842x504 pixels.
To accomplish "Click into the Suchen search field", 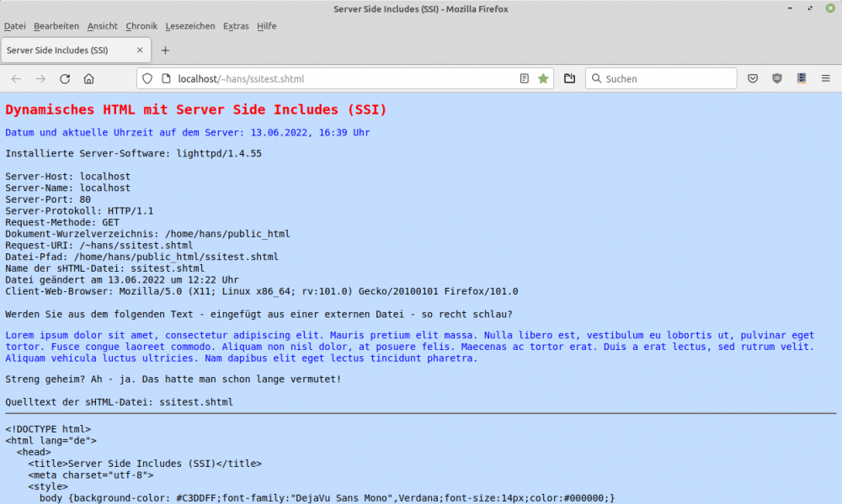I will 665,78.
